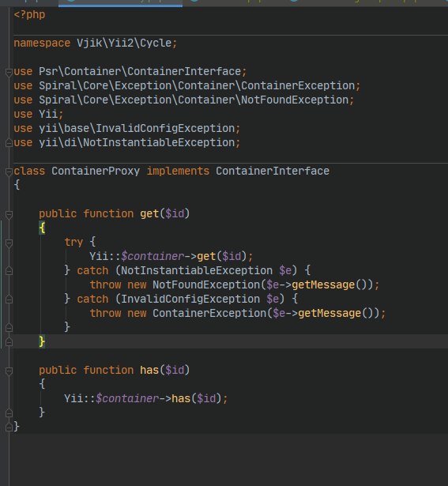Click $container in the get method body
This screenshot has width=448, height=486.
point(152,257)
